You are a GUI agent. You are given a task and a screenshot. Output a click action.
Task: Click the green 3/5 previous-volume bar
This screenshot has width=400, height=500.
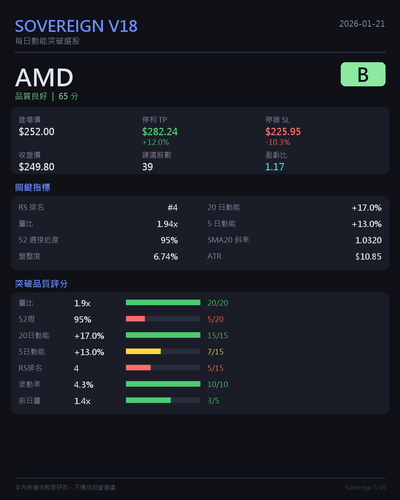click(x=163, y=400)
